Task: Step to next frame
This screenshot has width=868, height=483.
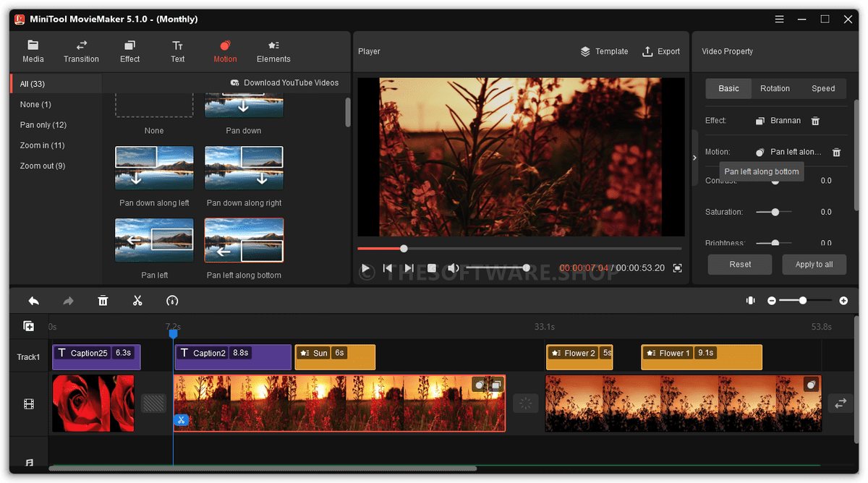Action: pos(409,268)
